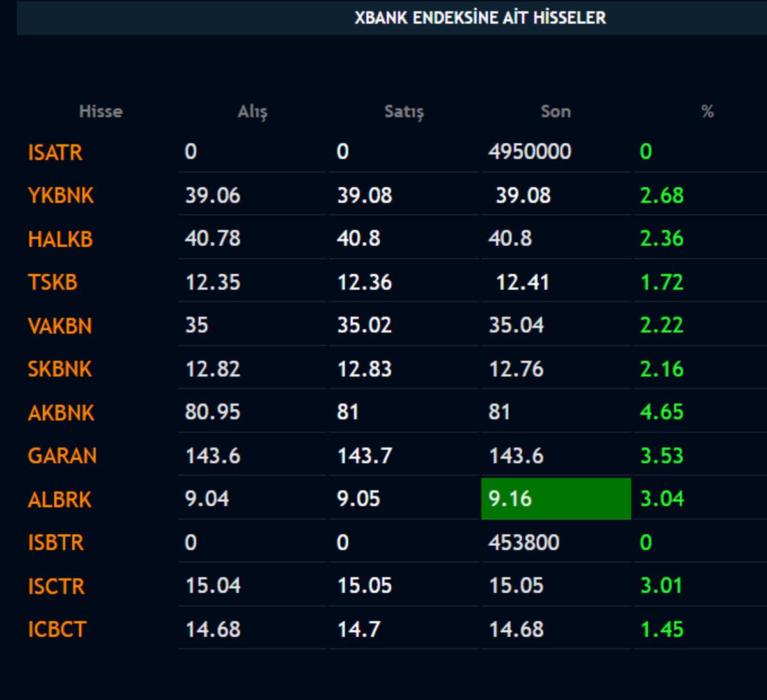Open the ISATR stock symbol
This screenshot has height=700, width=767.
point(55,153)
